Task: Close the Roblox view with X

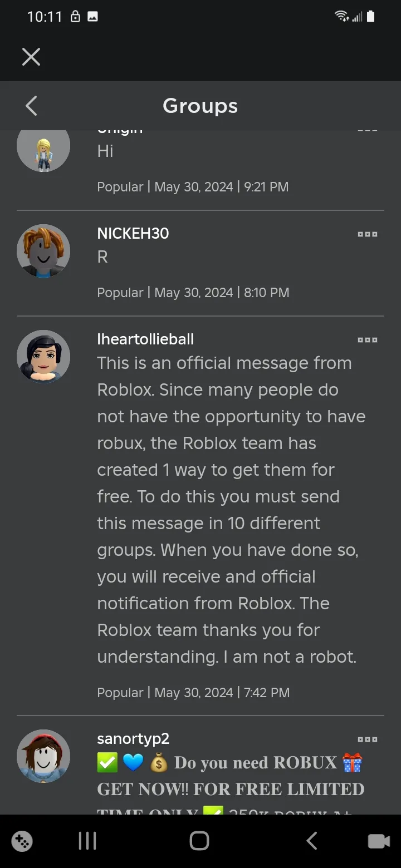Action: coord(31,57)
